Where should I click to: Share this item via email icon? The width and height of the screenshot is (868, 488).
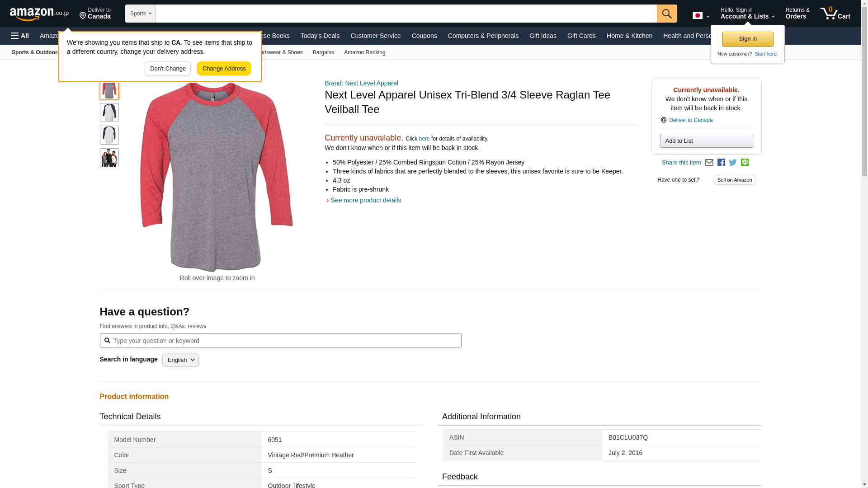pyautogui.click(x=709, y=163)
